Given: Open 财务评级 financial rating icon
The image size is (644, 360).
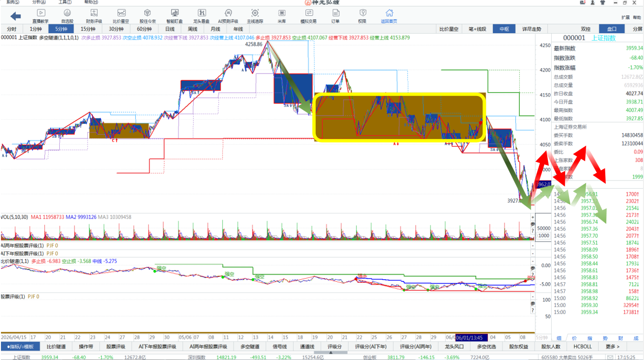Looking at the screenshot, I should point(94,16).
